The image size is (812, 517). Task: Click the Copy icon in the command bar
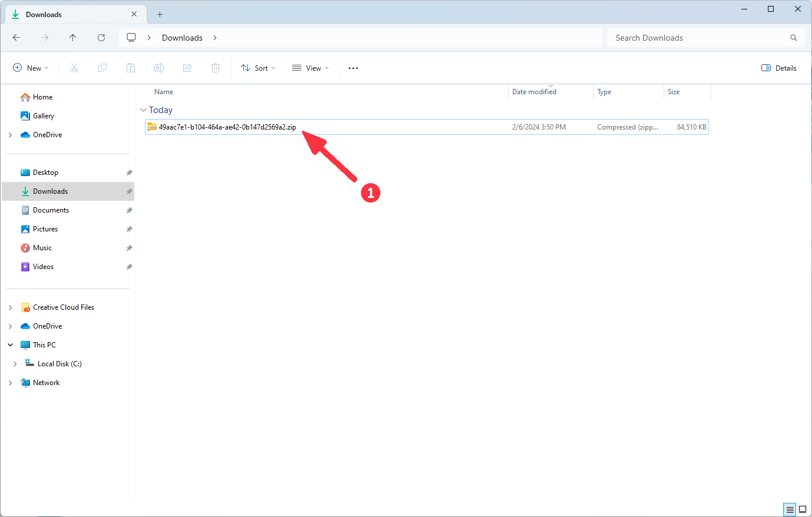(x=102, y=68)
